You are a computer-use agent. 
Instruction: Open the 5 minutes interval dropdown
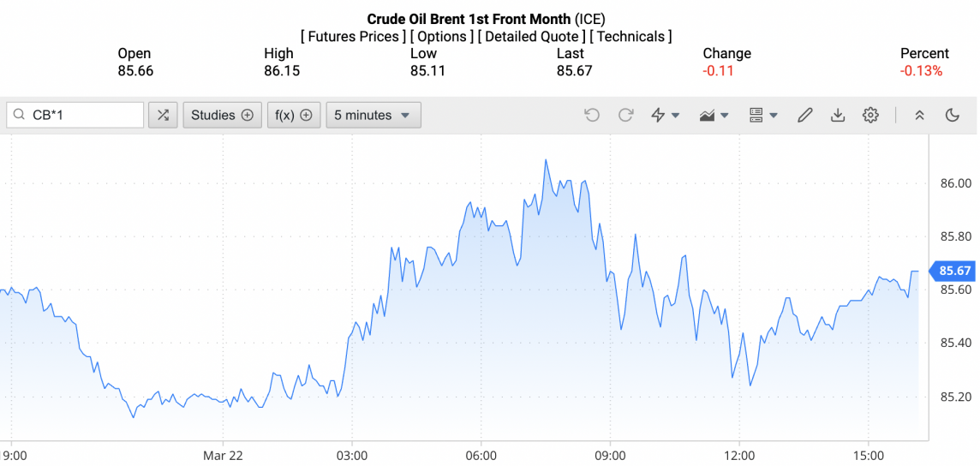[x=373, y=115]
